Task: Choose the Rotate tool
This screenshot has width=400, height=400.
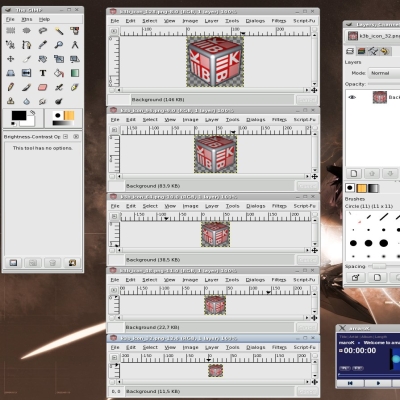Action: point(43,59)
